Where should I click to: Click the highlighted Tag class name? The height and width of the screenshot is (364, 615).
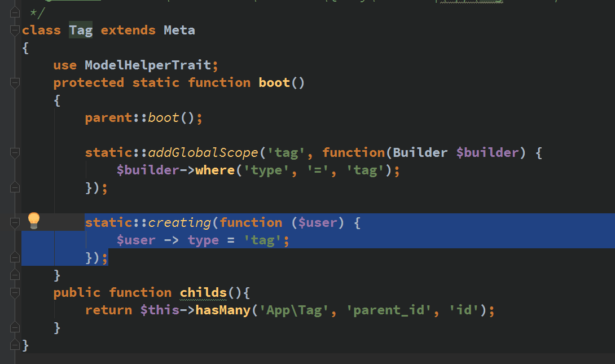(x=81, y=30)
